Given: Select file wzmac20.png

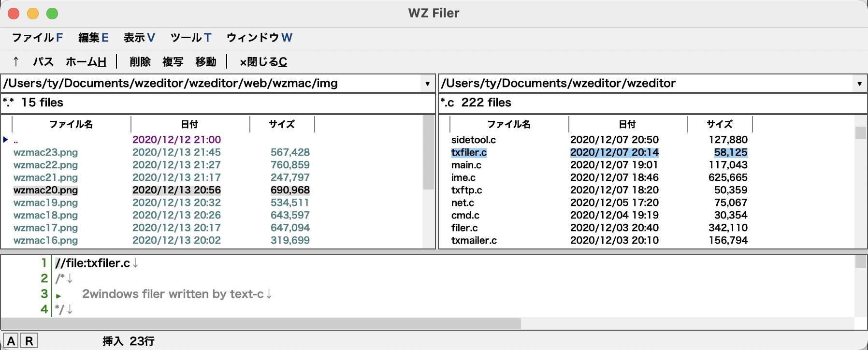Looking at the screenshot, I should (x=45, y=190).
